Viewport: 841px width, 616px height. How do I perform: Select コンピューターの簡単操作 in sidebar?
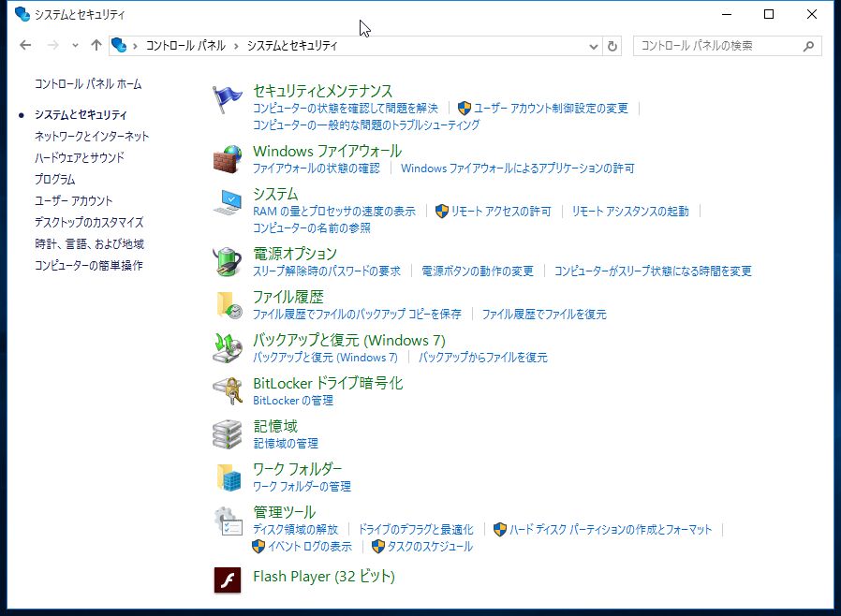(x=88, y=265)
